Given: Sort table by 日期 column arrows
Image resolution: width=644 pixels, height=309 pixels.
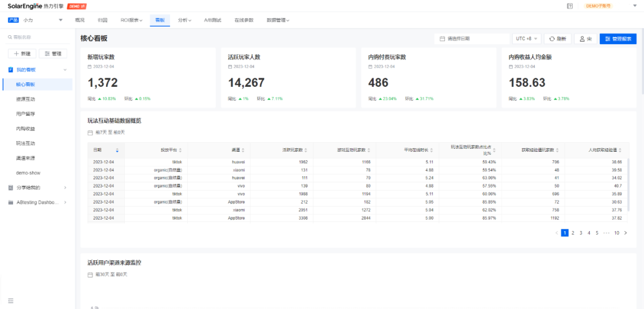Looking at the screenshot, I should click(x=117, y=151).
